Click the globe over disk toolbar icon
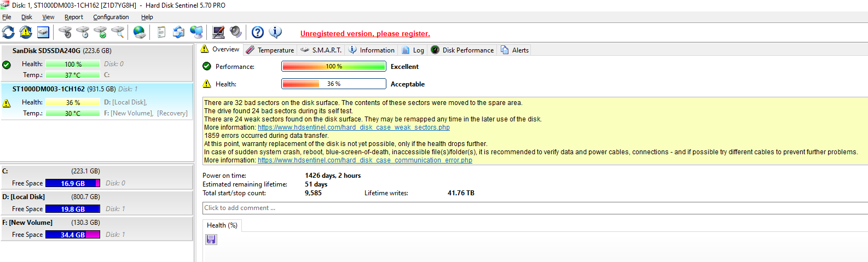This screenshot has width=868, height=262. (140, 32)
